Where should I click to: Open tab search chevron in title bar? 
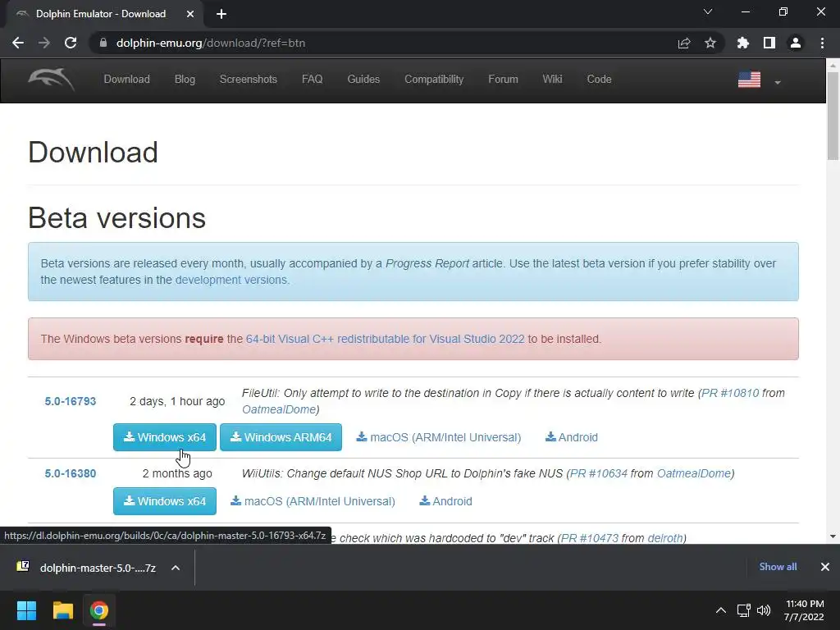click(708, 11)
